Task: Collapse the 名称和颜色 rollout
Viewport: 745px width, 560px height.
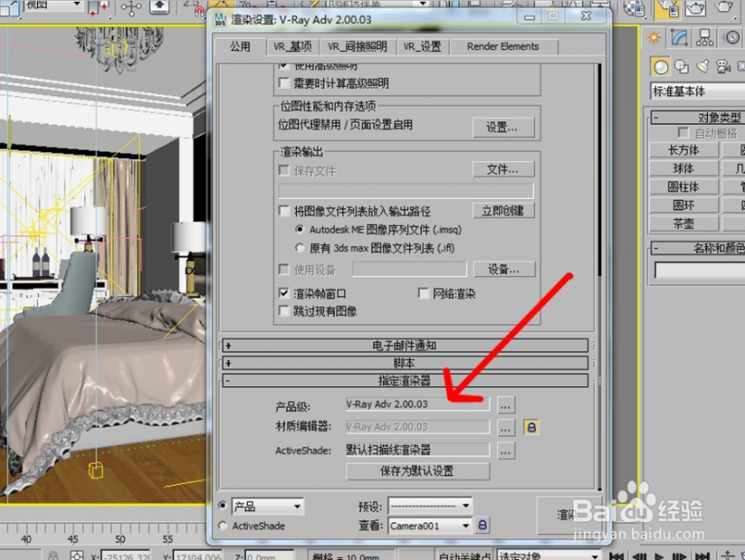Action: pos(697,248)
